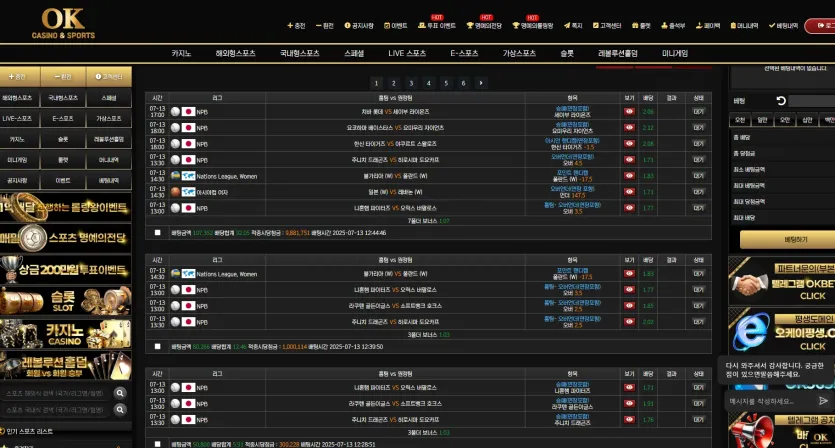Add 일만 amount in bet slip
Screen dimensions: 835x448
(762, 120)
